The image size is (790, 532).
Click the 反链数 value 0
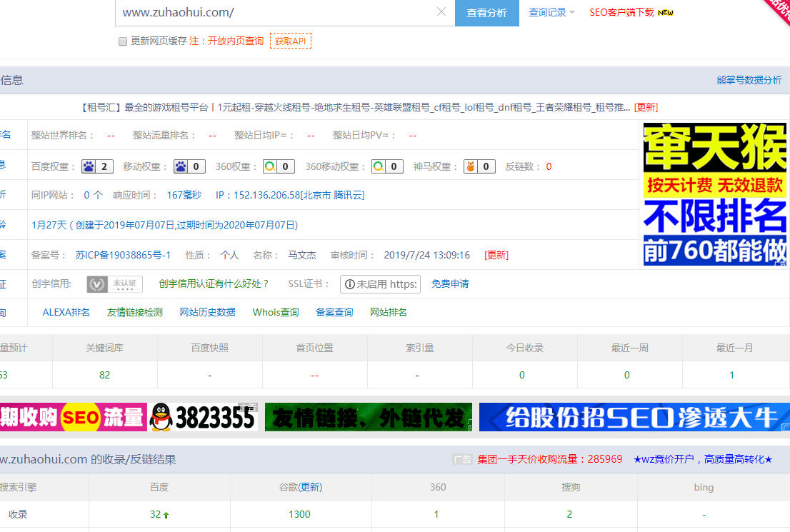[x=549, y=167]
